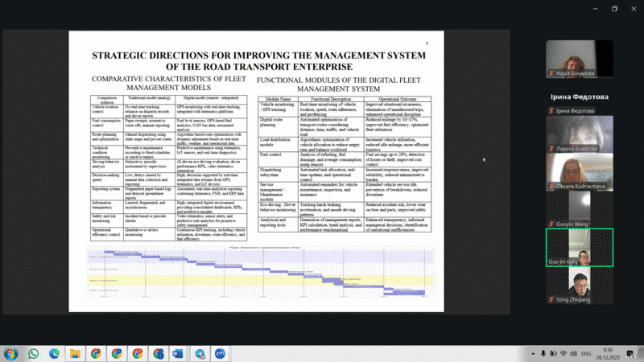Launch File Explorer from the taskbar

75,353
